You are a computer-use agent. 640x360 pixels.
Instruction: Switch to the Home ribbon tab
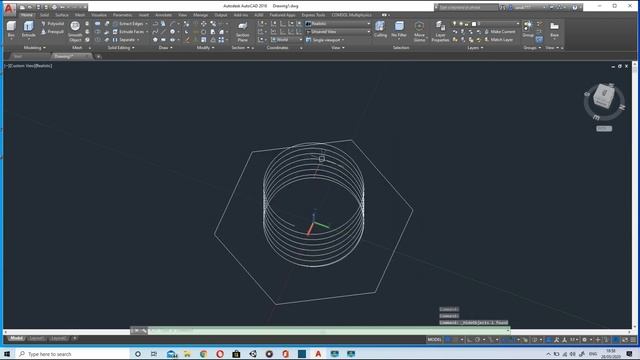(x=27, y=15)
